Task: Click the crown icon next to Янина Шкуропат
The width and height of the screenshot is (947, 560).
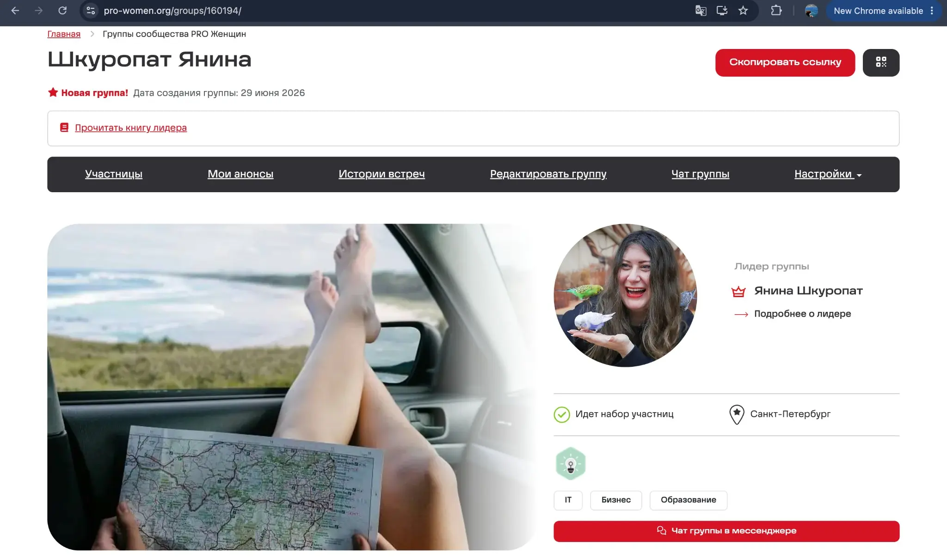Action: point(738,291)
